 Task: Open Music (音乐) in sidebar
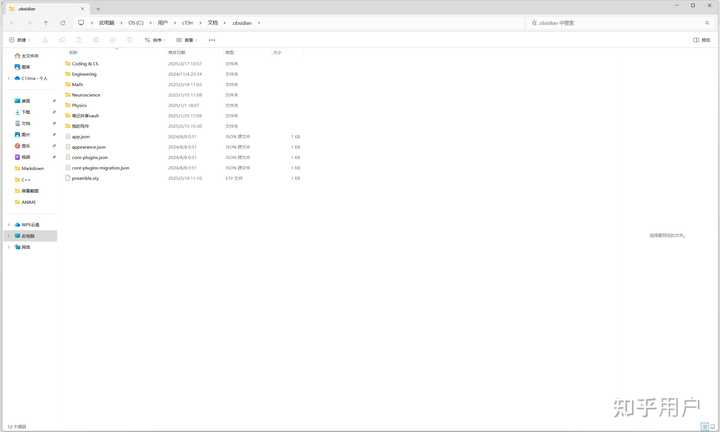click(22, 146)
